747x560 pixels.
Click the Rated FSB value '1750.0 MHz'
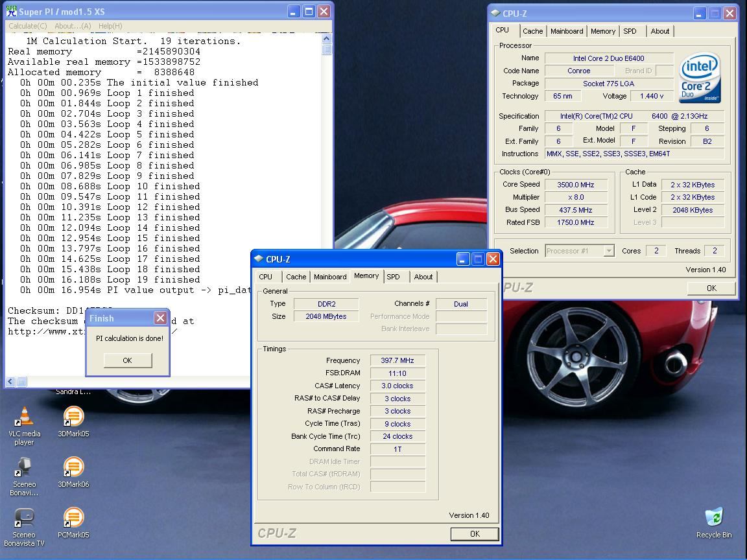tap(576, 222)
